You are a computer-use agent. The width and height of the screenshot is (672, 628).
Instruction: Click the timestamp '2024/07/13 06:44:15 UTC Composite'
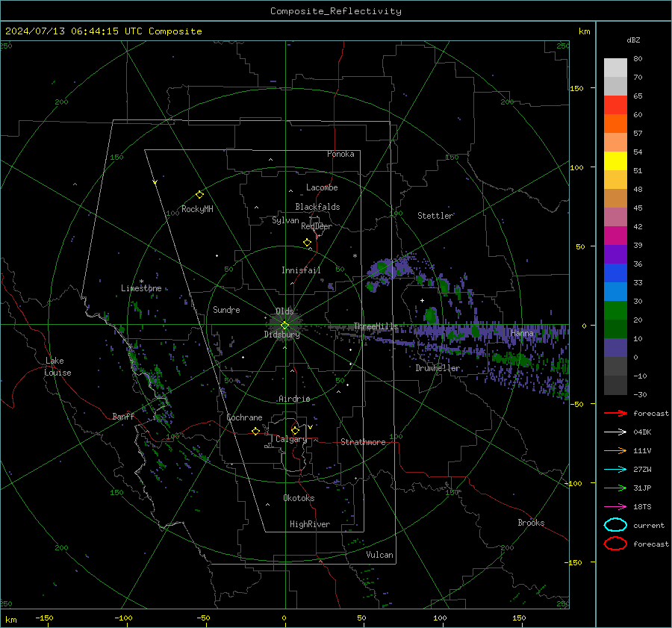pyautogui.click(x=103, y=31)
